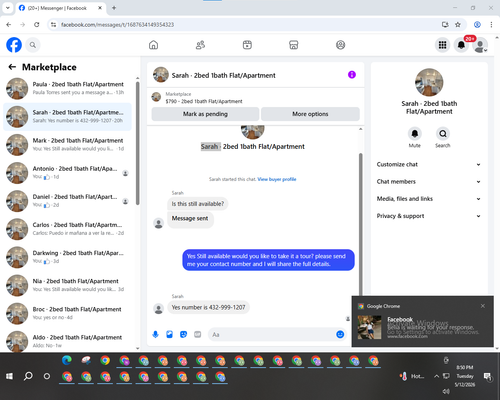Open Chrome three-dot menu
The width and height of the screenshot is (500, 400).
491,24
